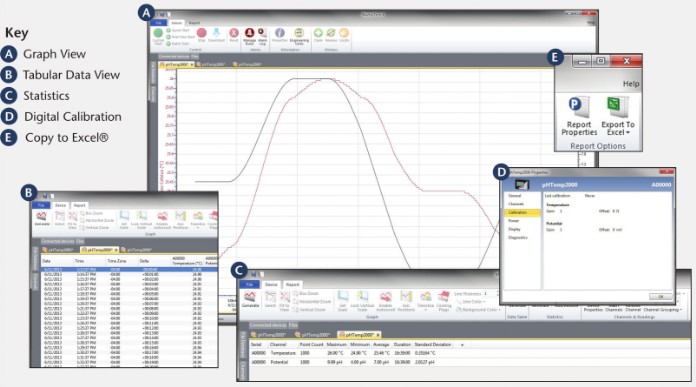Click OK in the pHTemp2000 Properties dialog
This screenshot has width=696, height=387.
click(660, 296)
